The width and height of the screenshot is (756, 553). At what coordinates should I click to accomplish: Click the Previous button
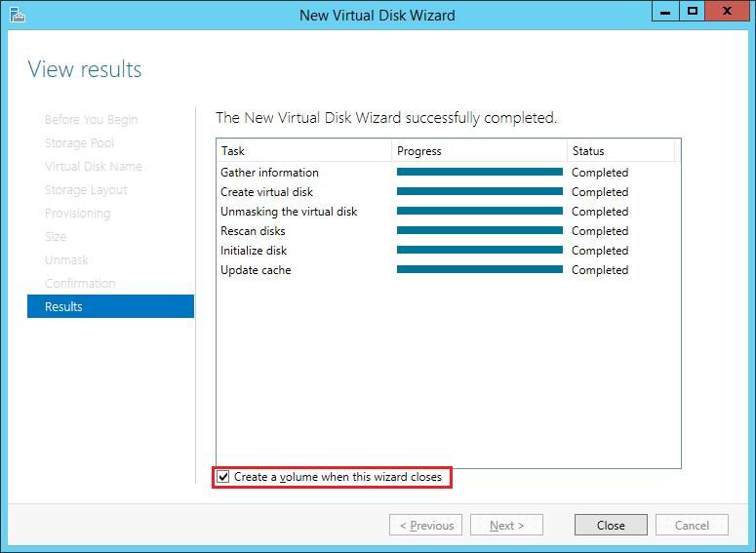(425, 525)
